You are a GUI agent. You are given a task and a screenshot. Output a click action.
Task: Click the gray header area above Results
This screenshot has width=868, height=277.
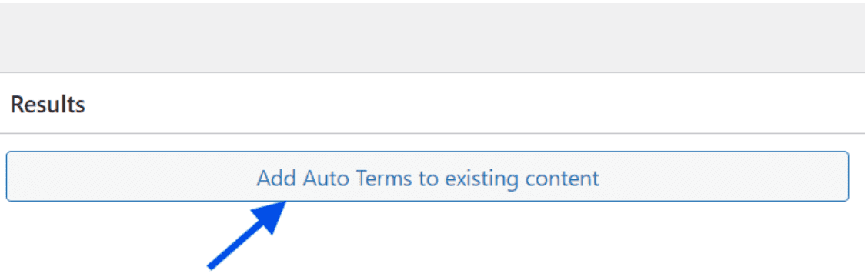pyautogui.click(x=432, y=37)
